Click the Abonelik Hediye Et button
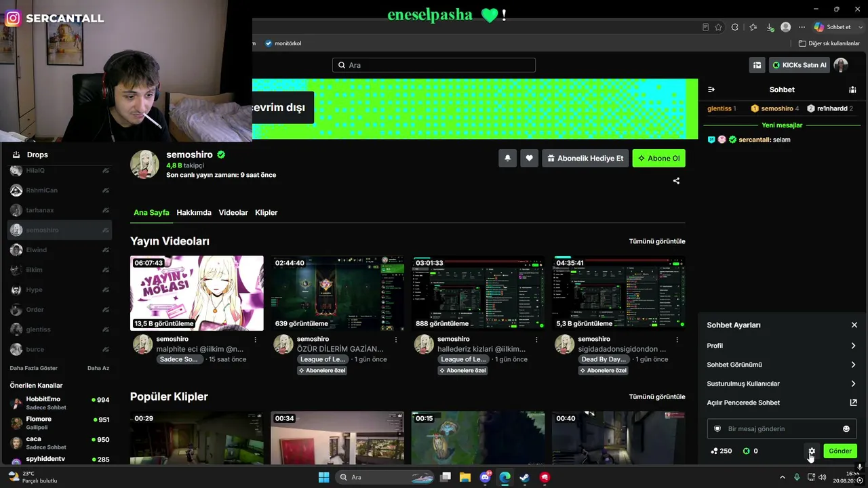Image resolution: width=868 pixels, height=488 pixels. point(585,158)
